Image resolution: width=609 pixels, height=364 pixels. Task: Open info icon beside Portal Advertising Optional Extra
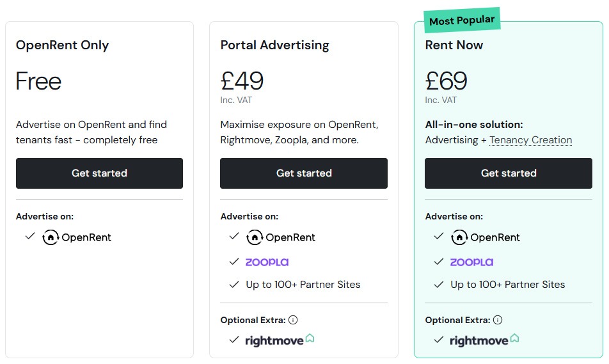point(293,320)
